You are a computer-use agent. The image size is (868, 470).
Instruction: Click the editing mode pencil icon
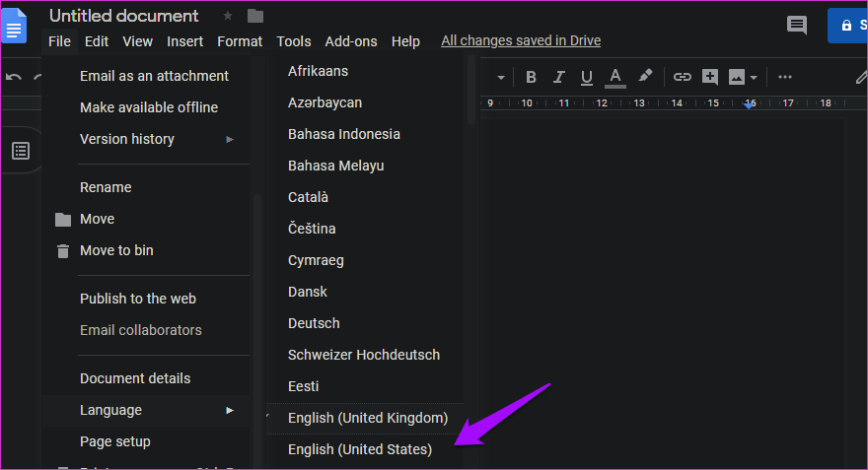point(861,78)
